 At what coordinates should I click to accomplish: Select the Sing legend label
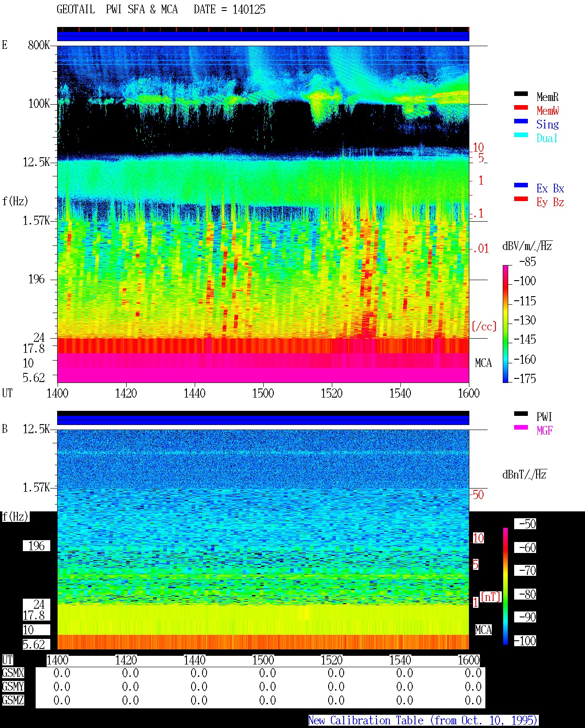[x=548, y=124]
